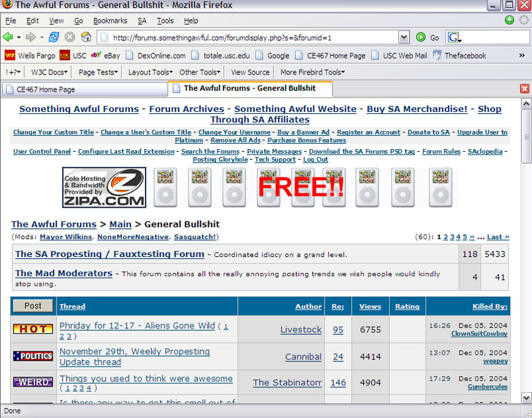Sort threads by Views column
Viewport: 532px width, 418px height.
pyautogui.click(x=370, y=306)
